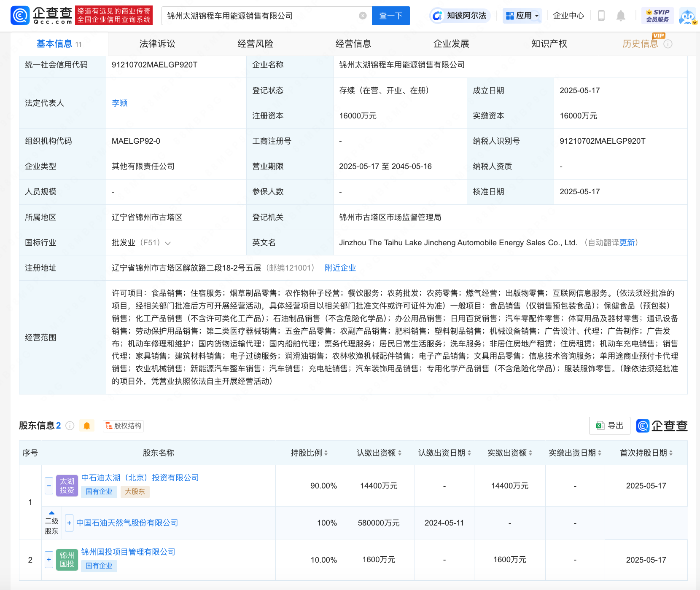700x590 pixels.
Task: Open 中石油太湖（北京）投资有限公司 page
Action: point(140,478)
